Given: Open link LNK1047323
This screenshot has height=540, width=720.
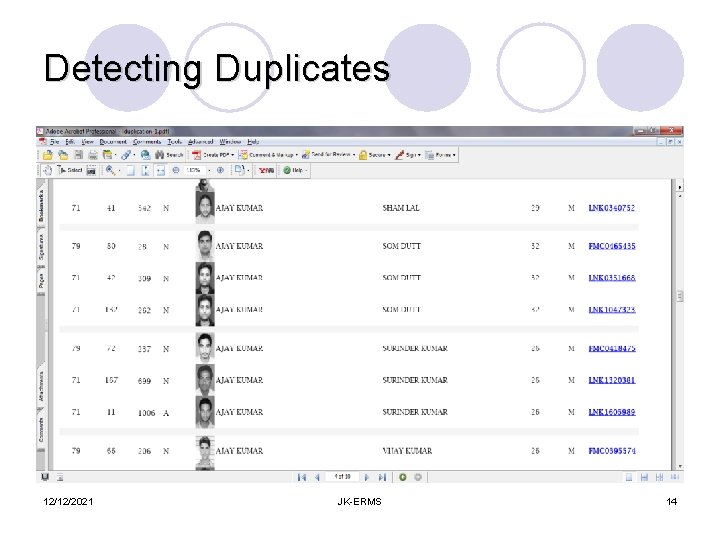Looking at the screenshot, I should point(612,309).
